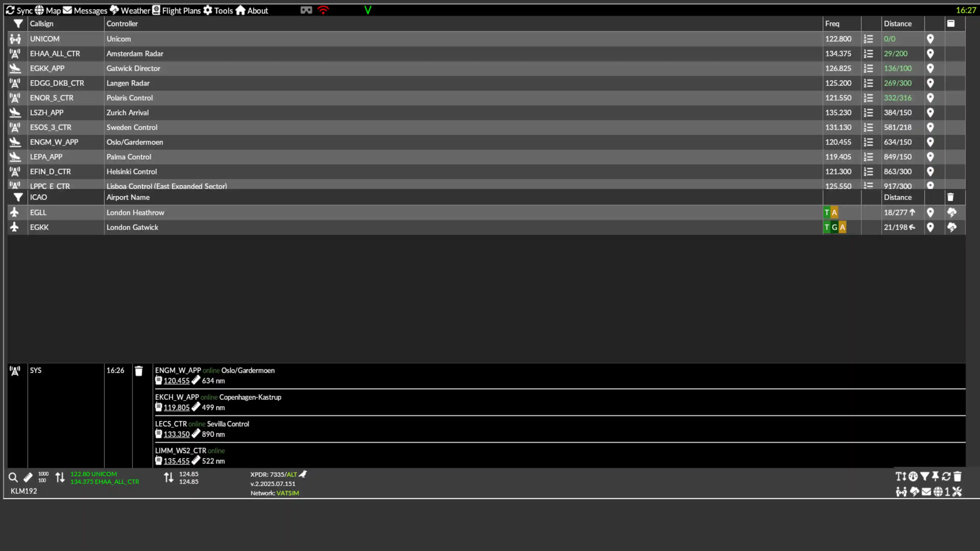This screenshot has height=551, width=980.
Task: Open the Weather menu item
Action: pos(130,11)
